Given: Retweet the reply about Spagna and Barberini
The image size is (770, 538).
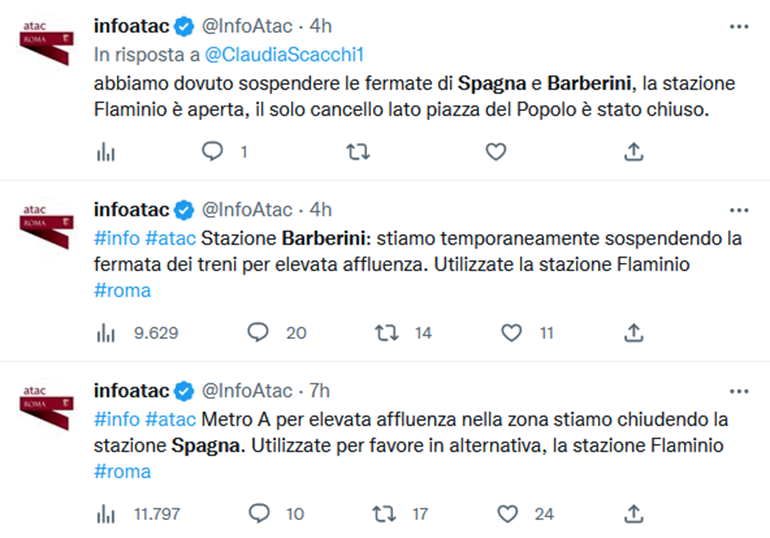Looking at the screenshot, I should tap(358, 152).
